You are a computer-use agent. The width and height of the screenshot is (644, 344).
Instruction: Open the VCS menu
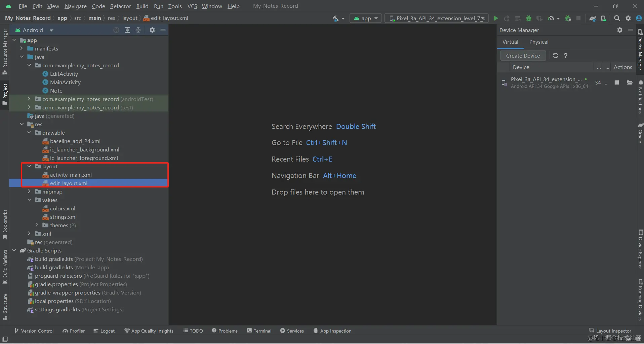[192, 6]
